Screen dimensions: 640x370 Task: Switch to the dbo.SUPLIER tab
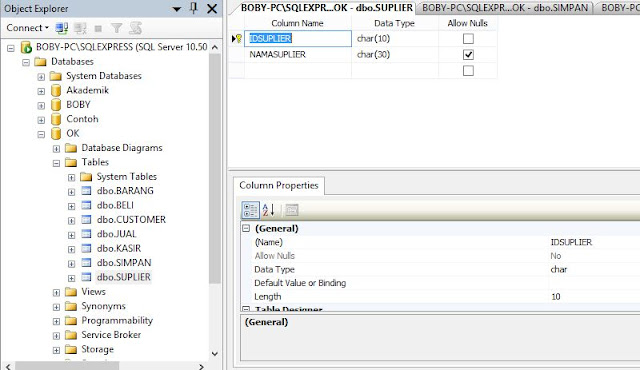click(327, 8)
